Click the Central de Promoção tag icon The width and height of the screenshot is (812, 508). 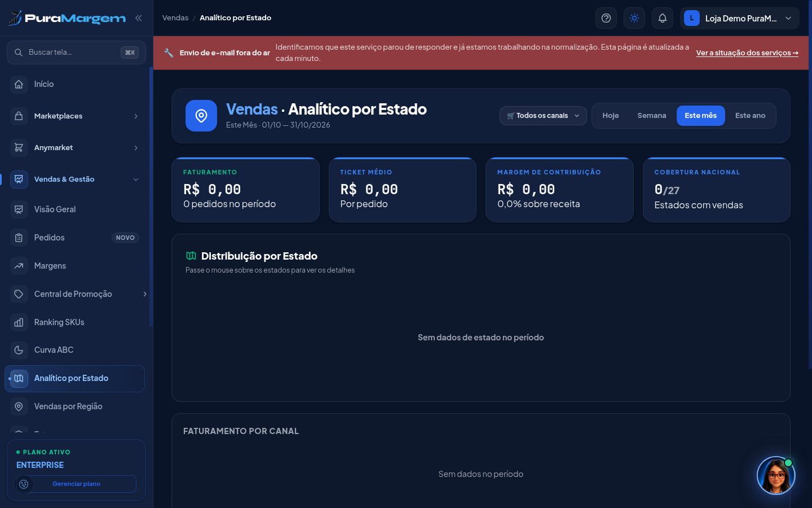[19, 294]
